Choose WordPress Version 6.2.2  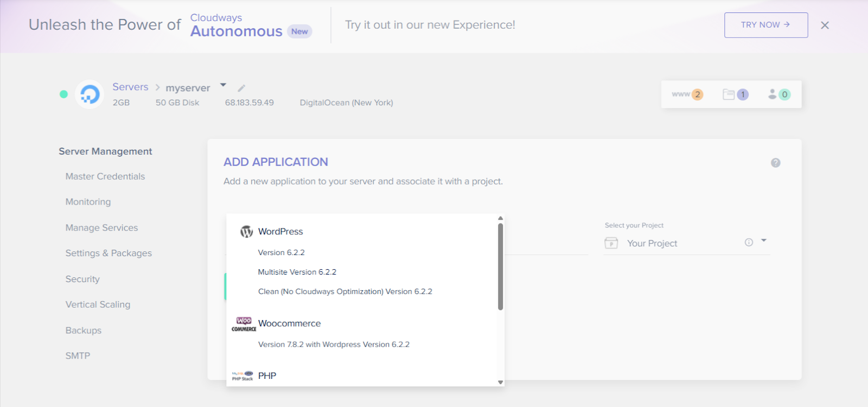point(281,252)
